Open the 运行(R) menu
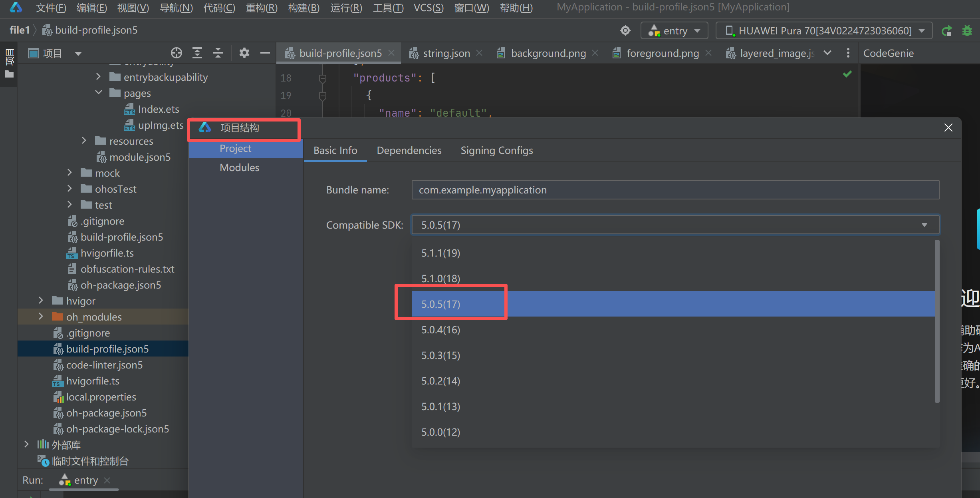The height and width of the screenshot is (498, 980). (x=346, y=8)
